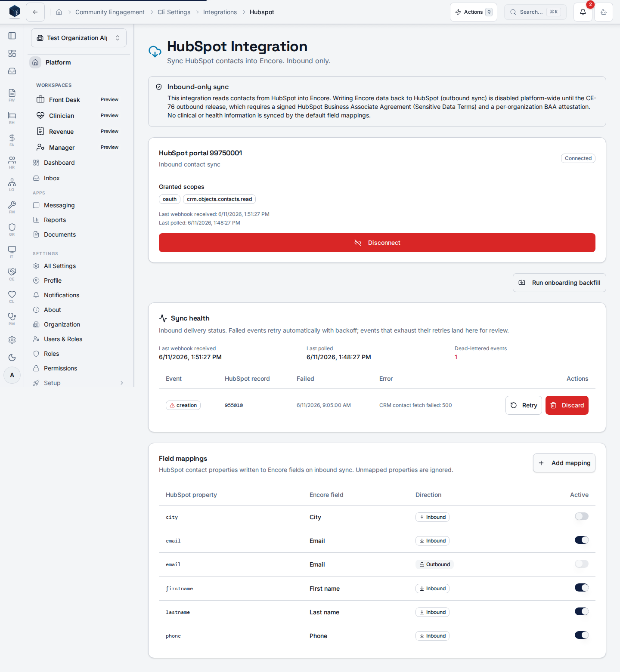Click CE Settings breadcrumb
Viewport: 620px width, 672px height.
tap(174, 12)
